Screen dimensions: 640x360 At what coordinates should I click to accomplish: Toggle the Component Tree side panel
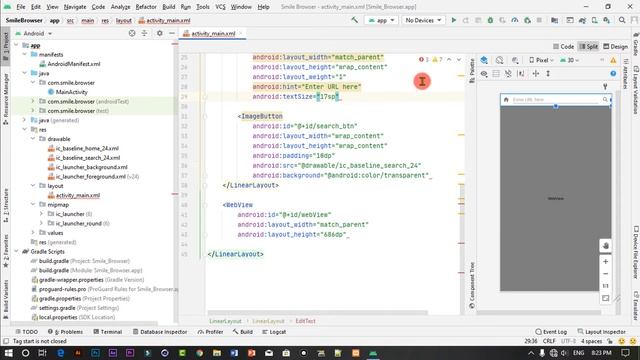472,285
